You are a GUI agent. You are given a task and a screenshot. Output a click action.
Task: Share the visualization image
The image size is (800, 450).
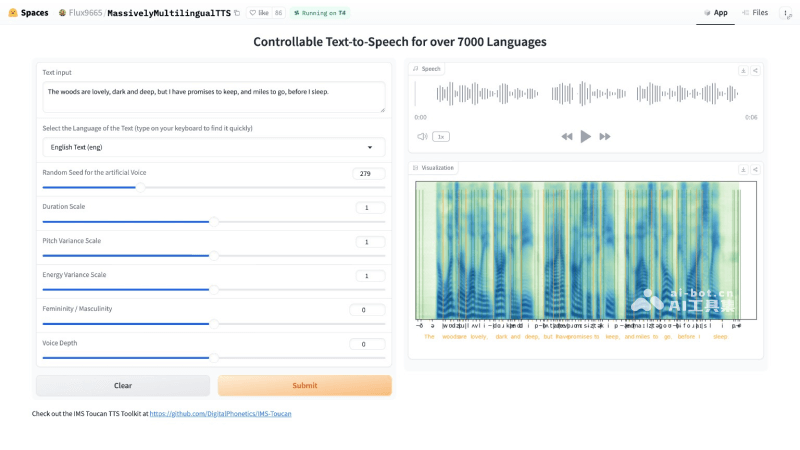click(755, 169)
